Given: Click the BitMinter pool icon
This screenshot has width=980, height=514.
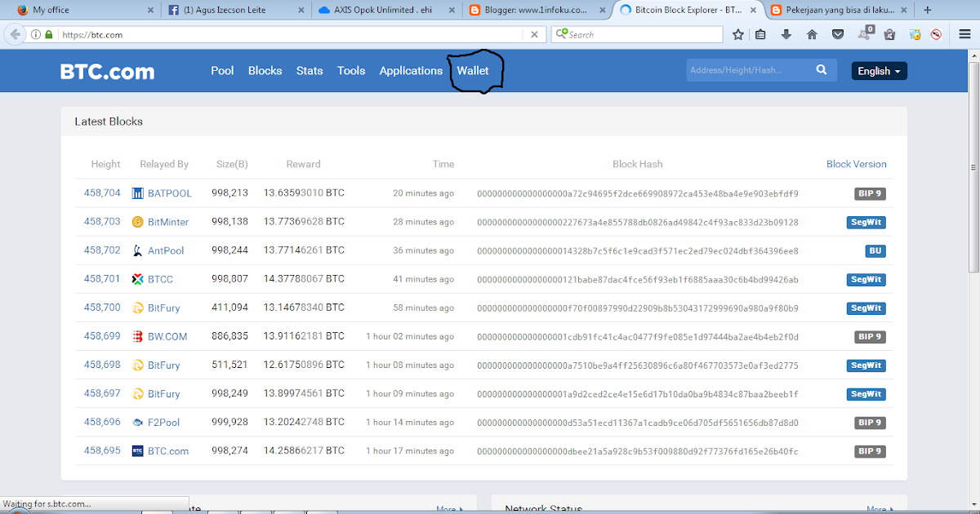Looking at the screenshot, I should coord(137,222).
